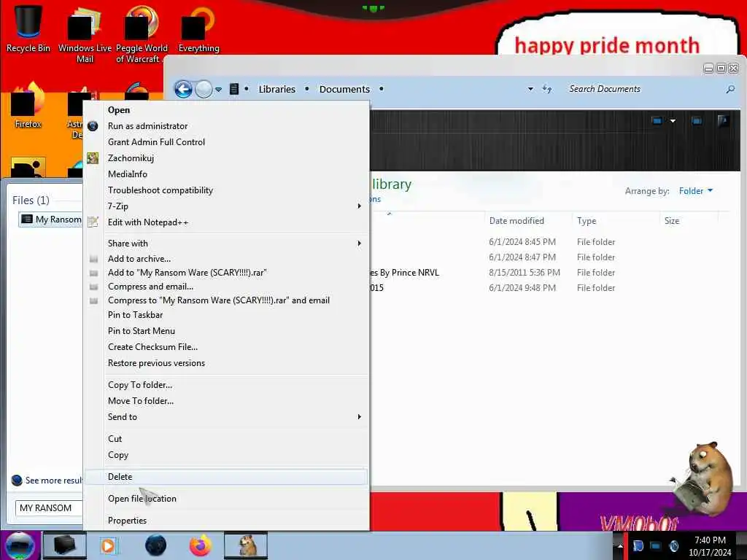Viewport: 747px width, 560px height.
Task: Click the refresh icon beside the address bar
Action: pyautogui.click(x=547, y=89)
